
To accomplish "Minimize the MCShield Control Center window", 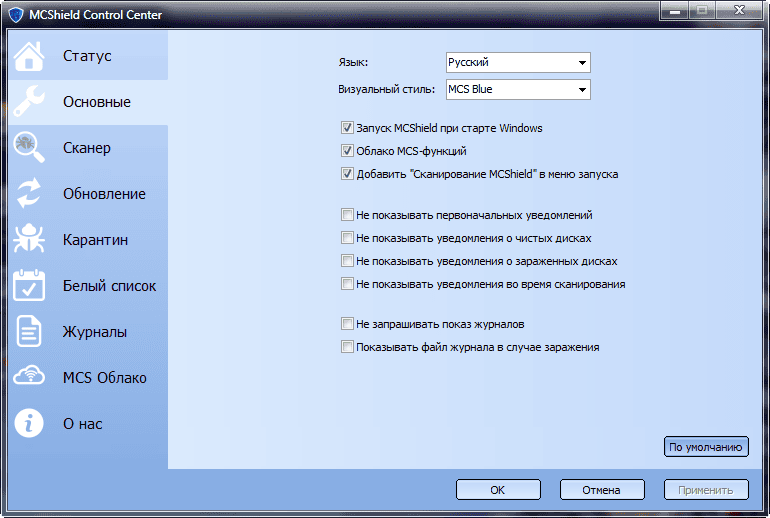I will click(x=675, y=10).
